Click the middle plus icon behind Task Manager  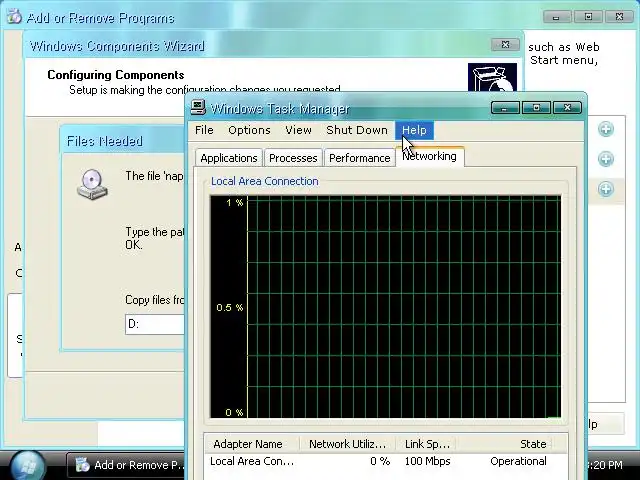(x=606, y=159)
